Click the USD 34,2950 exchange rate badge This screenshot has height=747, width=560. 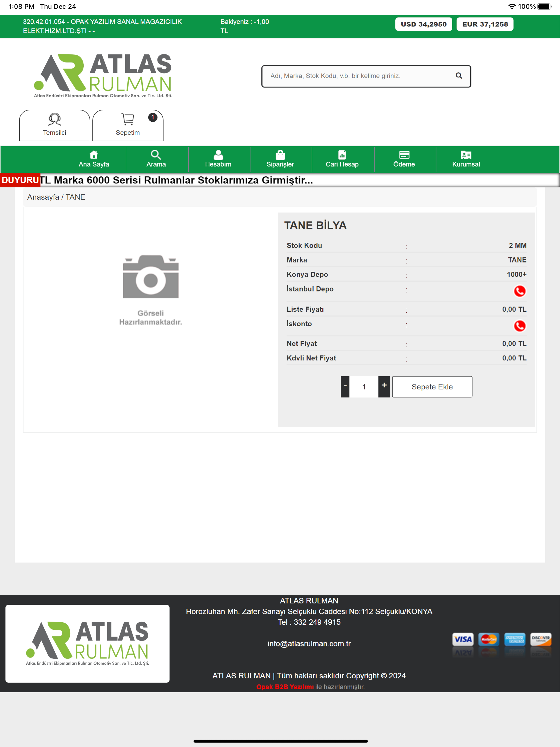click(424, 24)
